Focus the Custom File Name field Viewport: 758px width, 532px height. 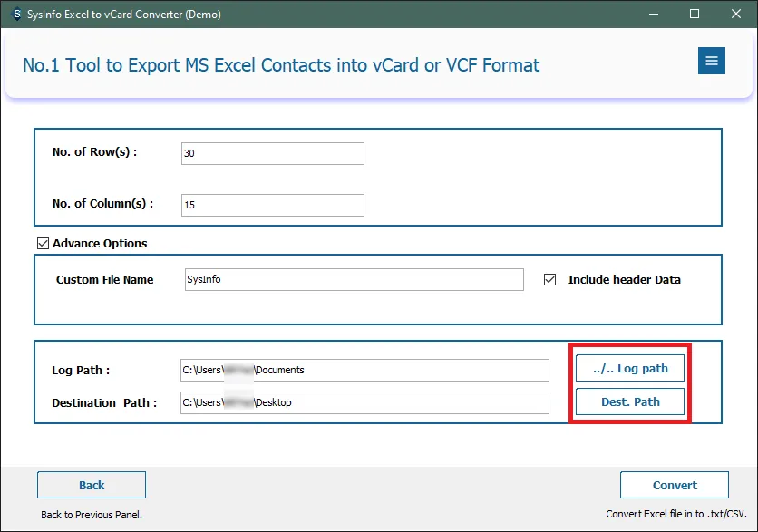(x=353, y=280)
